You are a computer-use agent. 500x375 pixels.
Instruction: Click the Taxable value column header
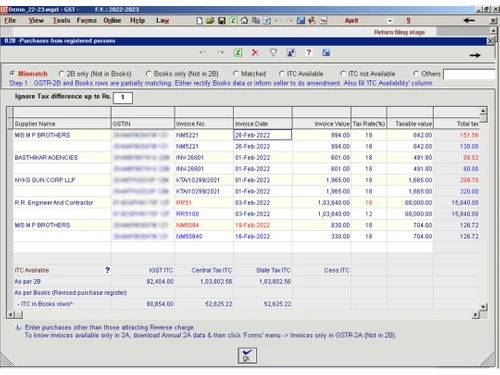[410, 124]
